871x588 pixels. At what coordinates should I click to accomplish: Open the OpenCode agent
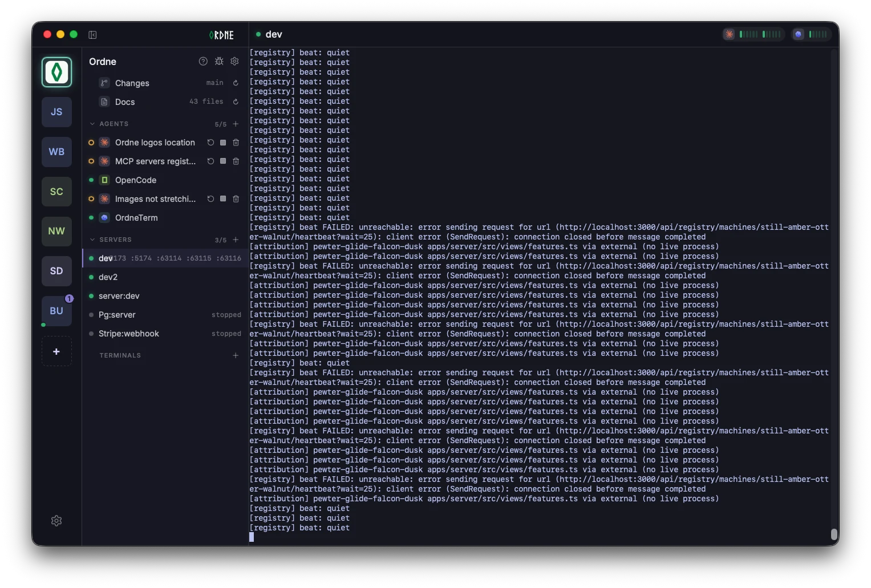tap(165, 180)
